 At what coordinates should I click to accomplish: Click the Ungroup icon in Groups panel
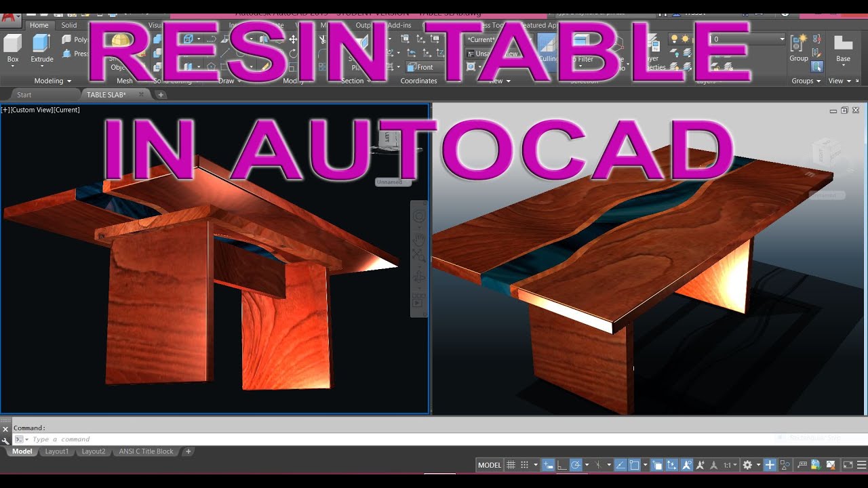(816, 39)
